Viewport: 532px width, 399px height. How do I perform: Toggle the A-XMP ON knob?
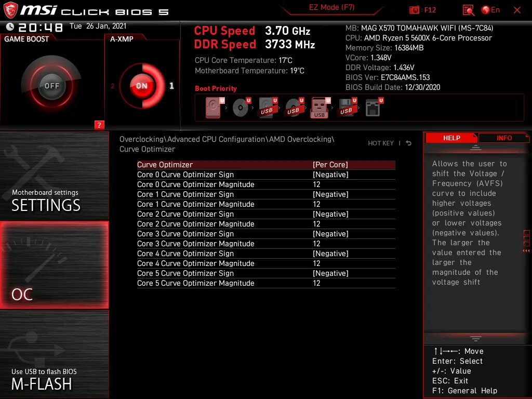pos(141,86)
